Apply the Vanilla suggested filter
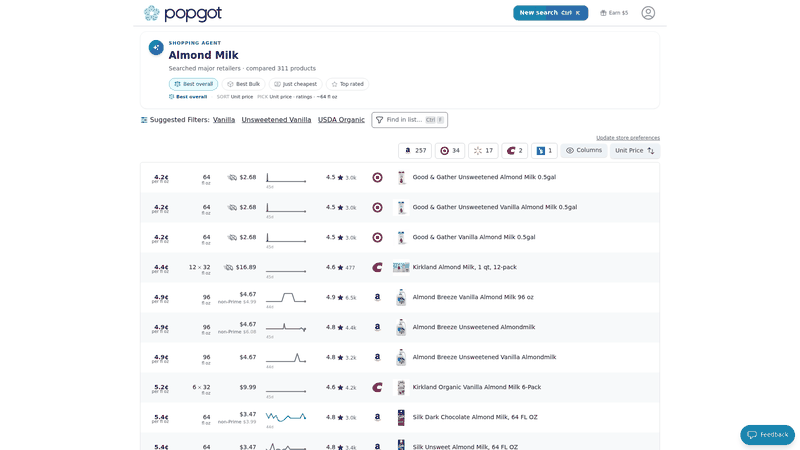Viewport: 800px width, 450px height. 224,120
